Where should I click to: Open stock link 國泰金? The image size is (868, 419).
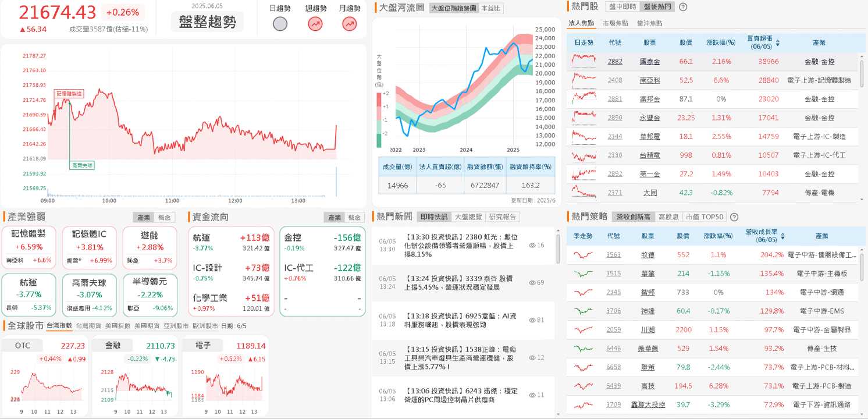(x=650, y=61)
